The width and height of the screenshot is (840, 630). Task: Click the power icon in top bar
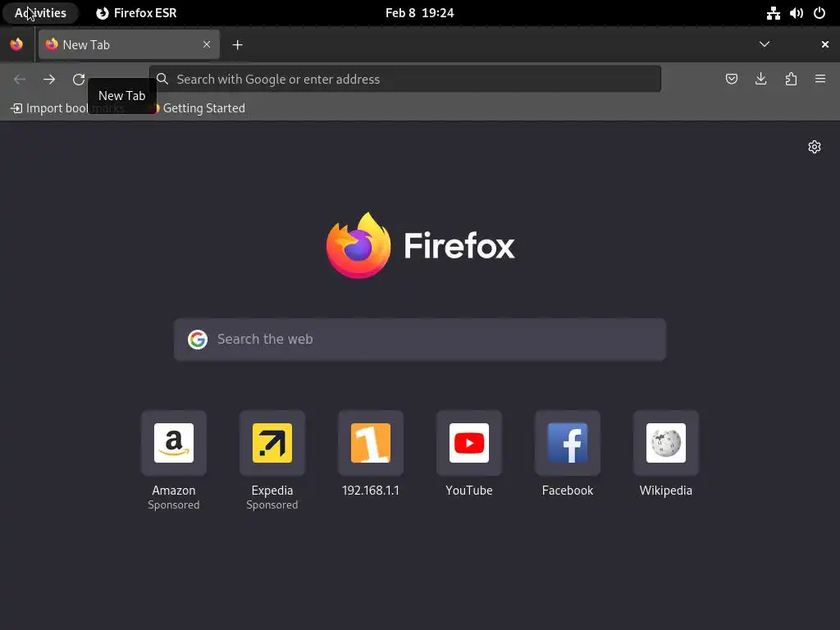[819, 13]
